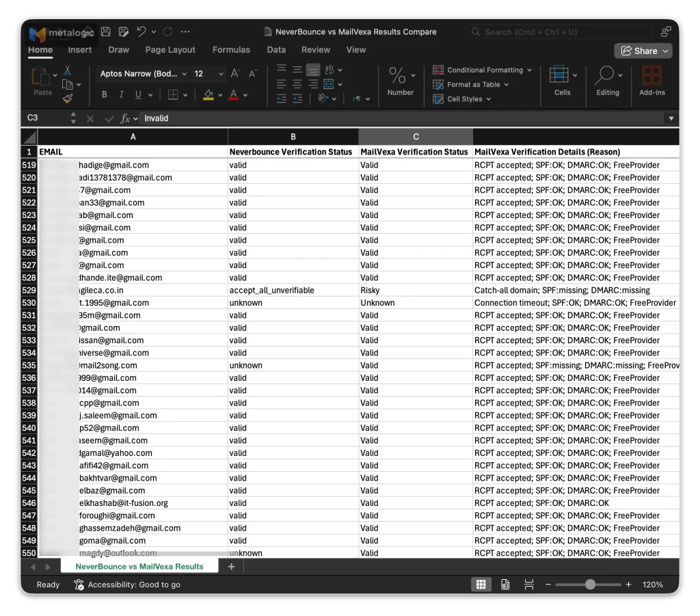Viewport: 700px width, 616px height.
Task: Open the more commands ellipsis
Action: pyautogui.click(x=185, y=31)
